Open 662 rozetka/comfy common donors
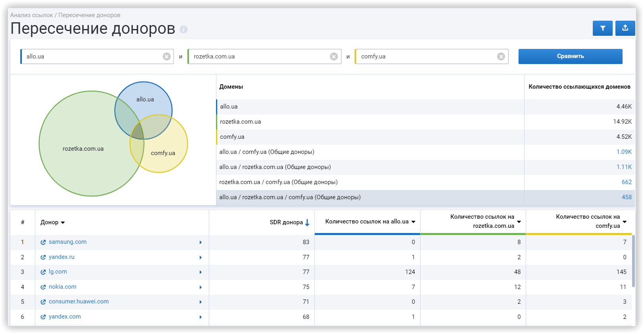The height and width of the screenshot is (334, 644). click(627, 182)
